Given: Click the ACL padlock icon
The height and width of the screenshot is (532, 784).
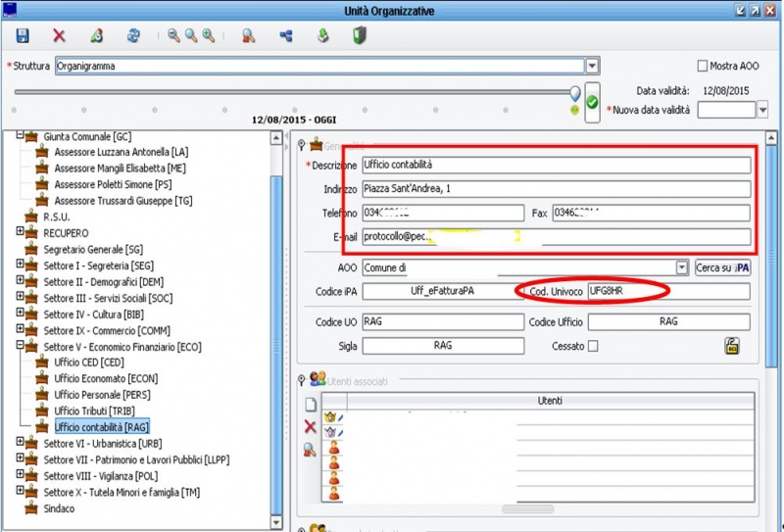Looking at the screenshot, I should [731, 346].
